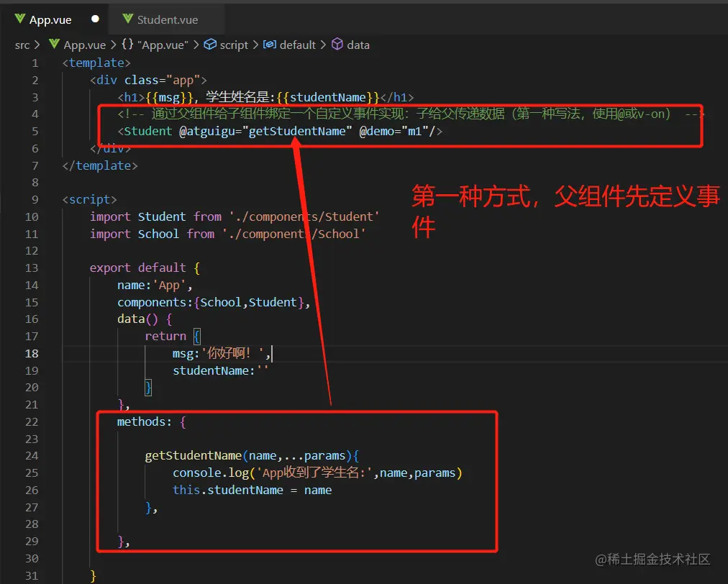The height and width of the screenshot is (584, 728).
Task: Click this.studentName = name assignment
Action: point(252,491)
